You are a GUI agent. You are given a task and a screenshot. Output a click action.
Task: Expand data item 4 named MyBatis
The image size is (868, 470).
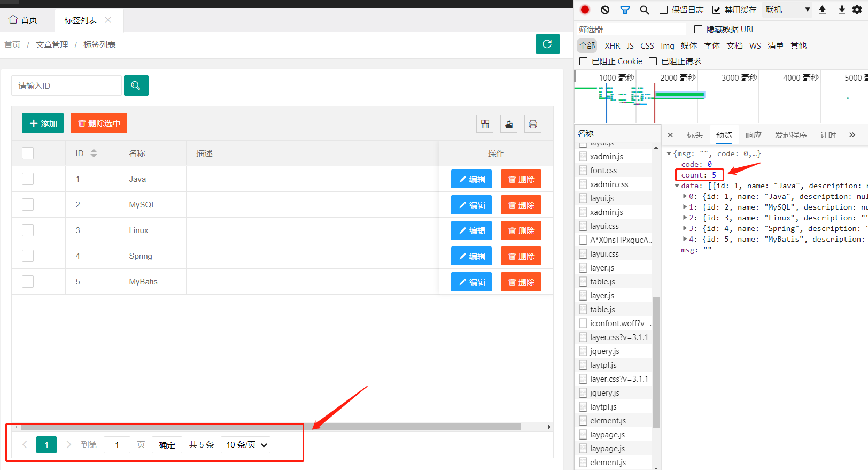point(685,239)
